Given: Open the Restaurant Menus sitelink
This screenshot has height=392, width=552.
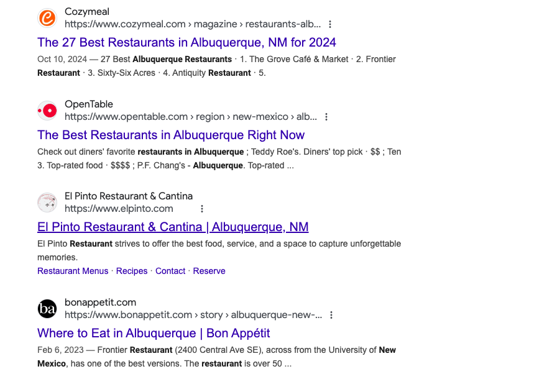Looking at the screenshot, I should (x=73, y=271).
